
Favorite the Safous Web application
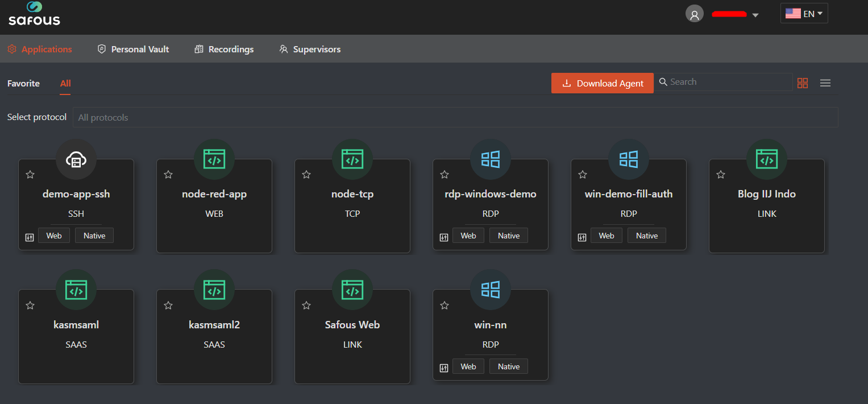(x=306, y=306)
